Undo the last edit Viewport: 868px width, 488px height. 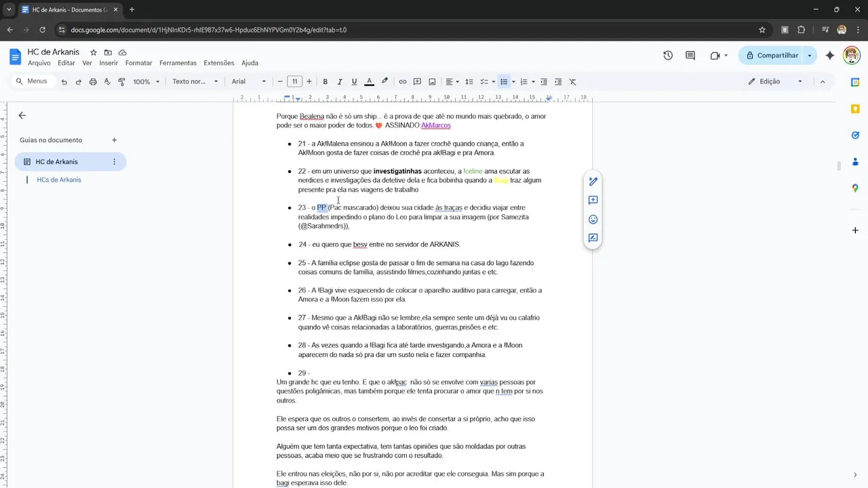[64, 81]
